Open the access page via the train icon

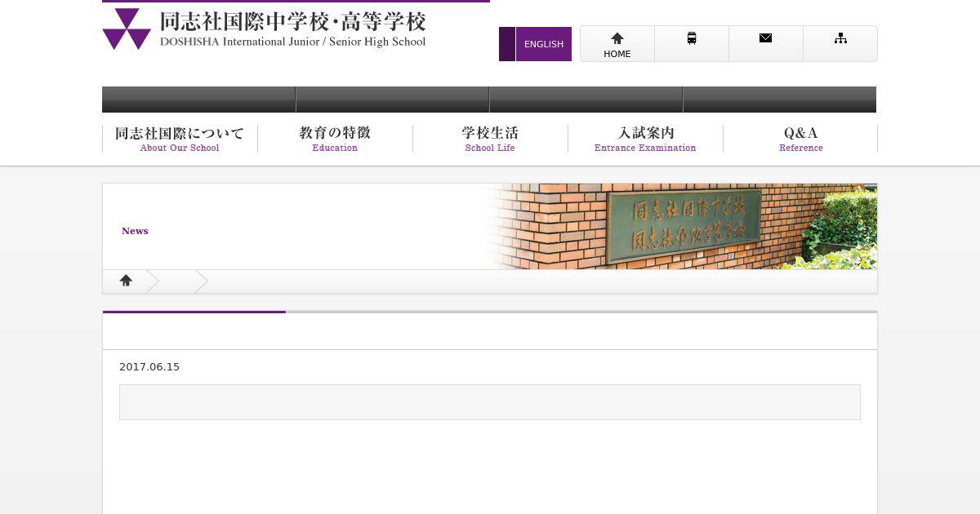click(692, 44)
